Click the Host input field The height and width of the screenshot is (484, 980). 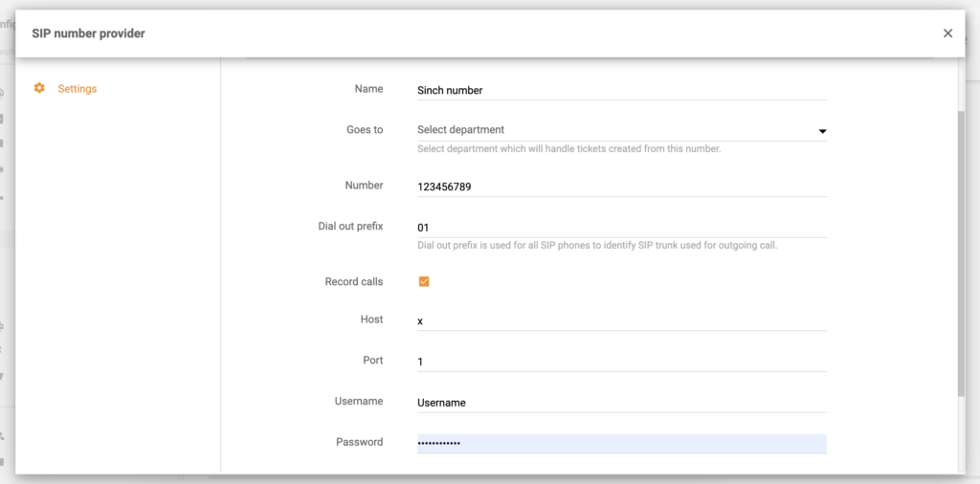pyautogui.click(x=620, y=321)
